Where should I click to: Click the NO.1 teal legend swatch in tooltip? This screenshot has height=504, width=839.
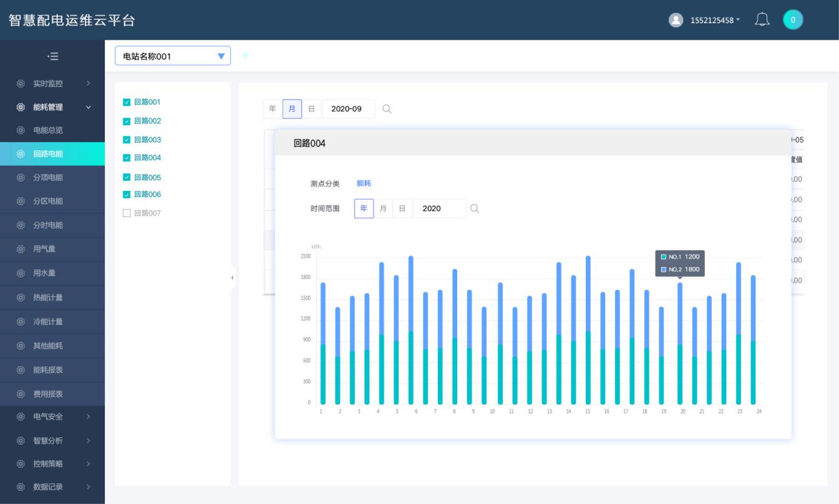click(x=664, y=257)
